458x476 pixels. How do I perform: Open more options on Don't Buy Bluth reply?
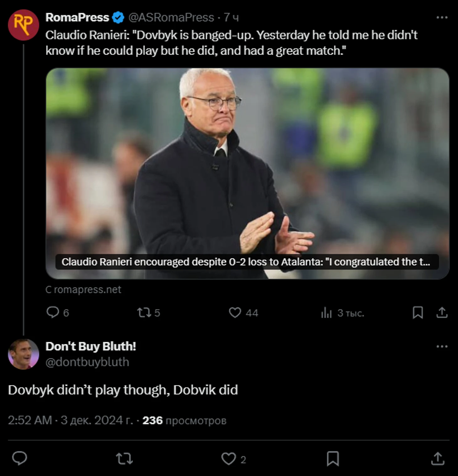[442, 346]
